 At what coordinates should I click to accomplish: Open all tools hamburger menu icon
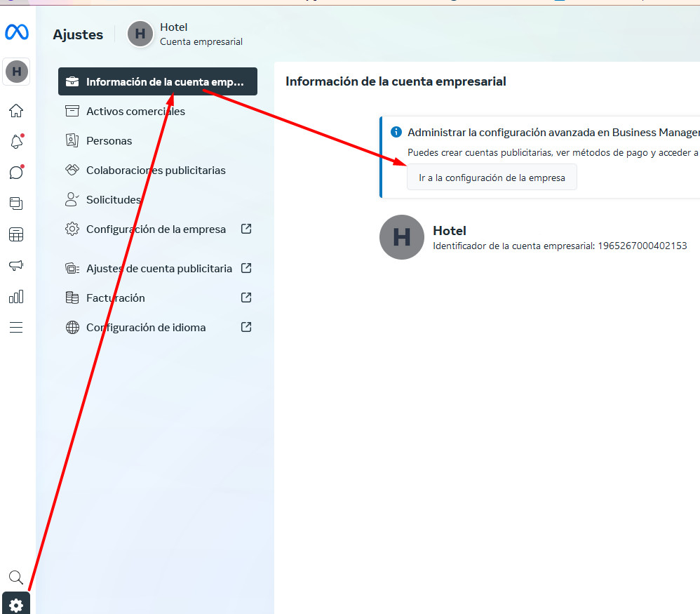pos(16,327)
